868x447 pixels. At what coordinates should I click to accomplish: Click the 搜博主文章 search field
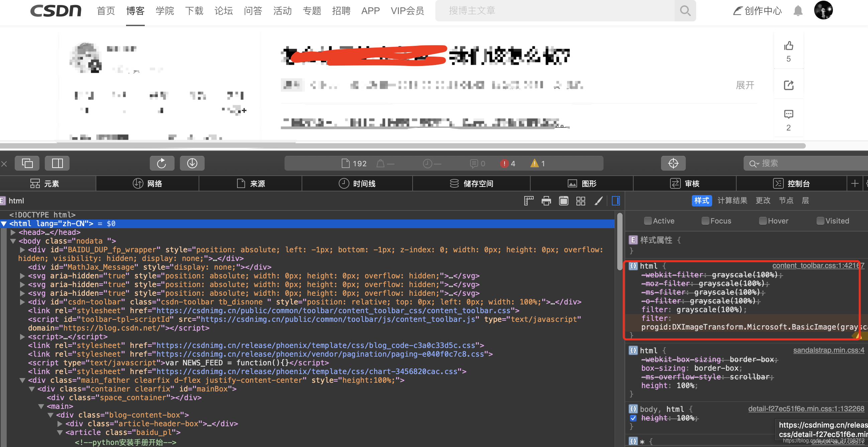point(555,11)
